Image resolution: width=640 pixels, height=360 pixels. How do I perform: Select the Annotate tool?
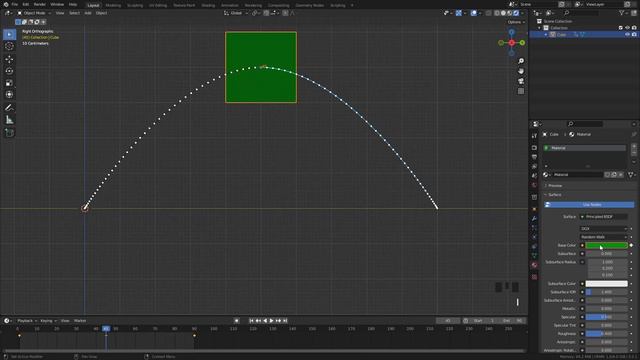(x=9, y=108)
